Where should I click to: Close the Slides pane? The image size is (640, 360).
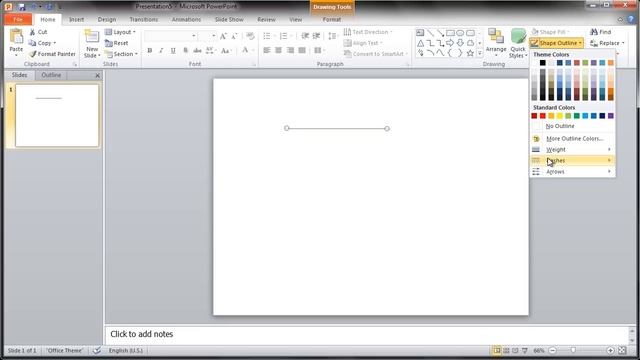coord(98,76)
